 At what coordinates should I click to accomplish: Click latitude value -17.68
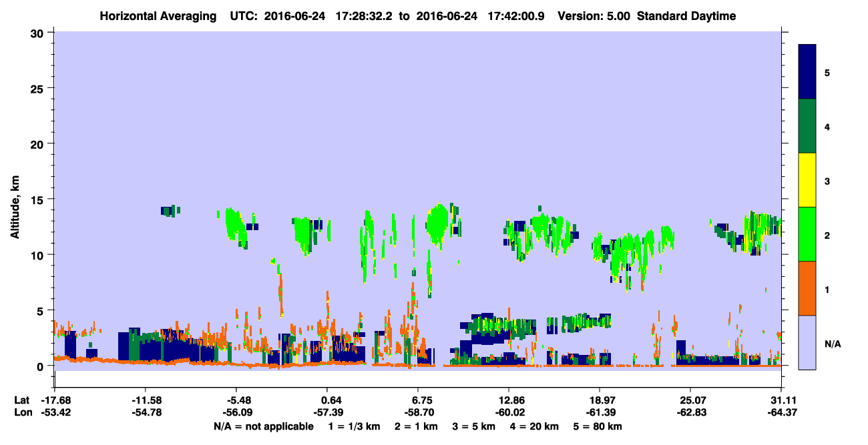[x=55, y=400]
